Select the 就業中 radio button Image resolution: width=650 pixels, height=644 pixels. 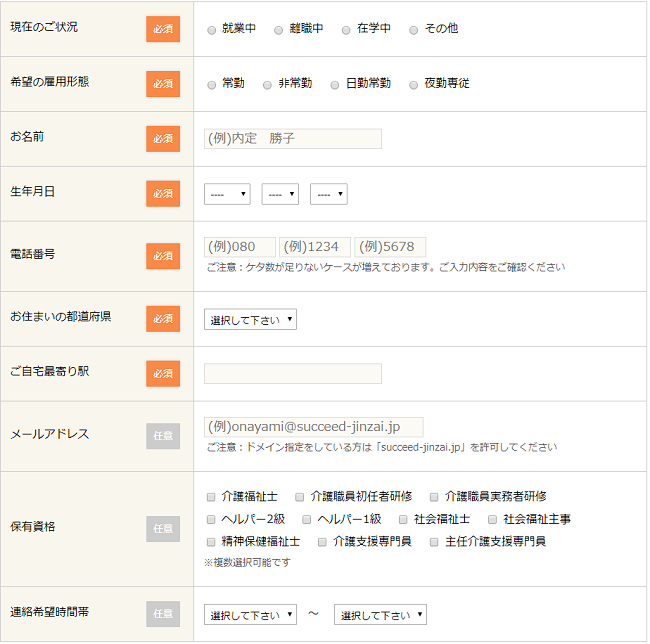[211, 30]
